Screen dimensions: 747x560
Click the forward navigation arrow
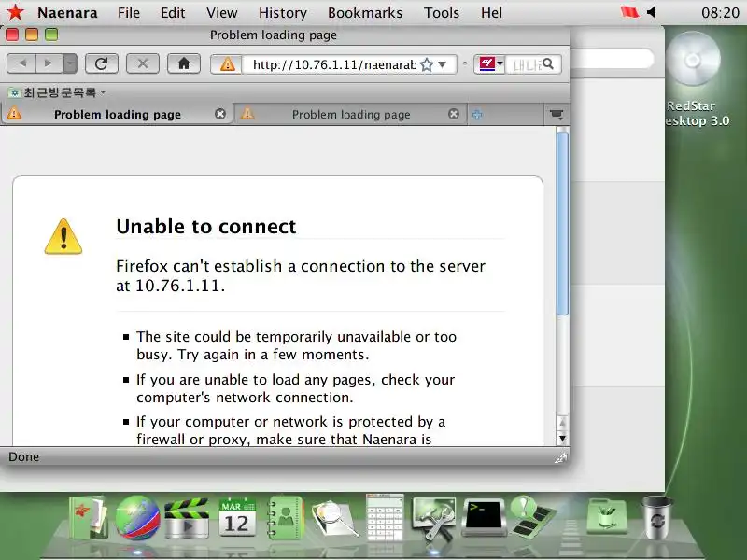pos(49,63)
